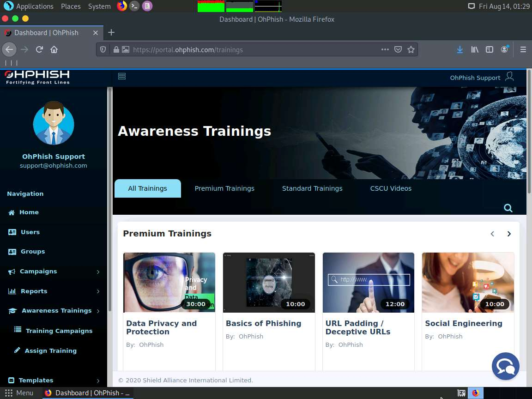Close the Dashboard | OhPhish tab
Image resolution: width=532 pixels, height=399 pixels.
tap(95, 33)
